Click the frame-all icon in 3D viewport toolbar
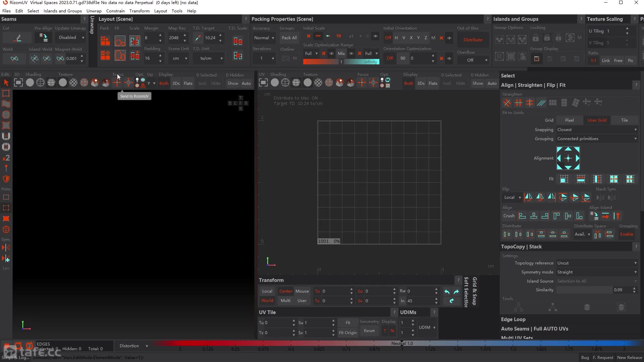The width and height of the screenshot is (644, 362). 18,82
